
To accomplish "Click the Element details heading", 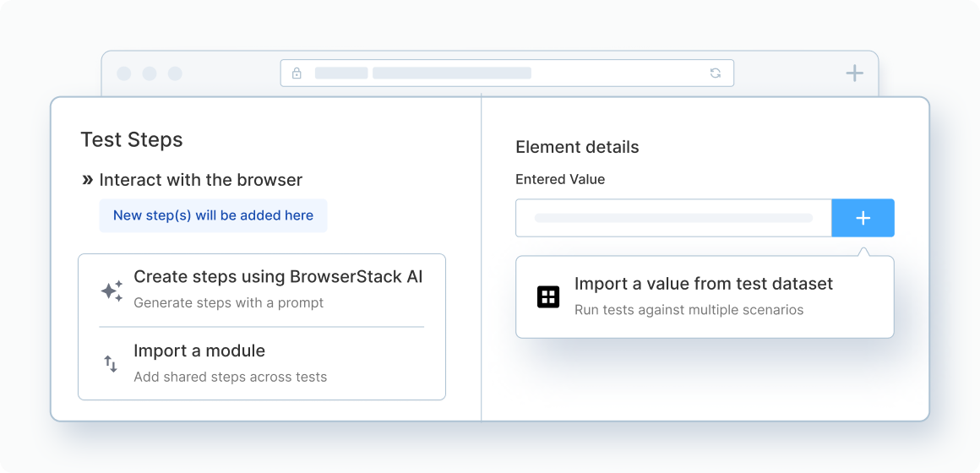I will coord(578,148).
